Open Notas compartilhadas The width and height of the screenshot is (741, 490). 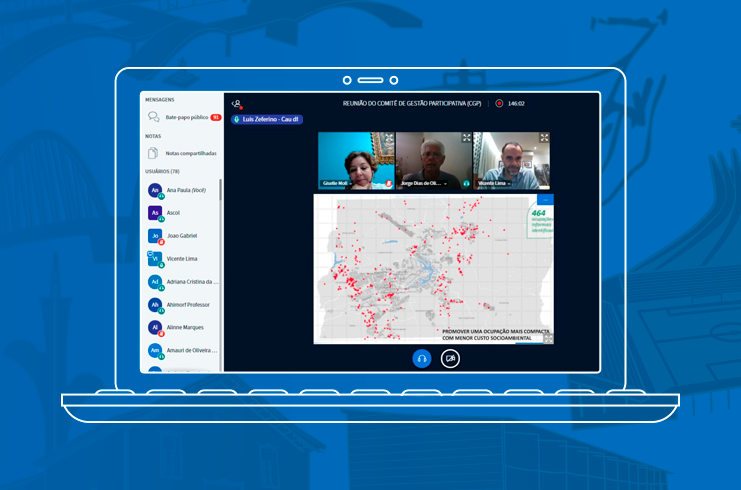click(x=190, y=153)
